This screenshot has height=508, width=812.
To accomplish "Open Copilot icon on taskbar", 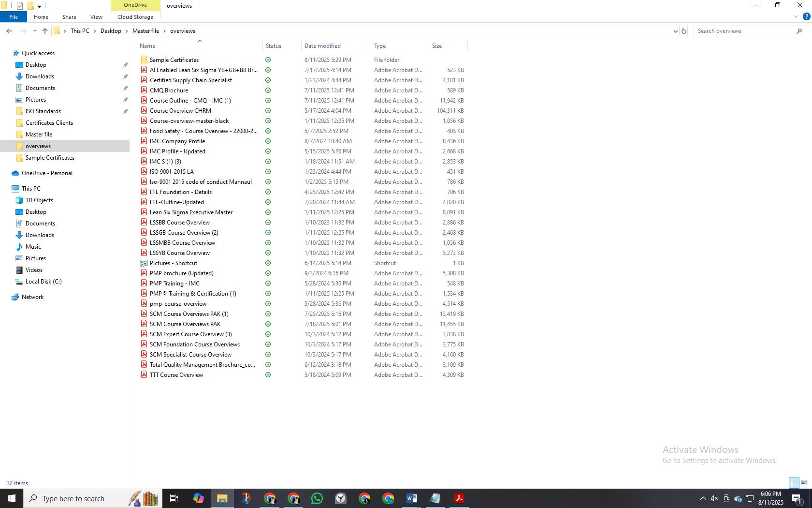I will [x=198, y=498].
